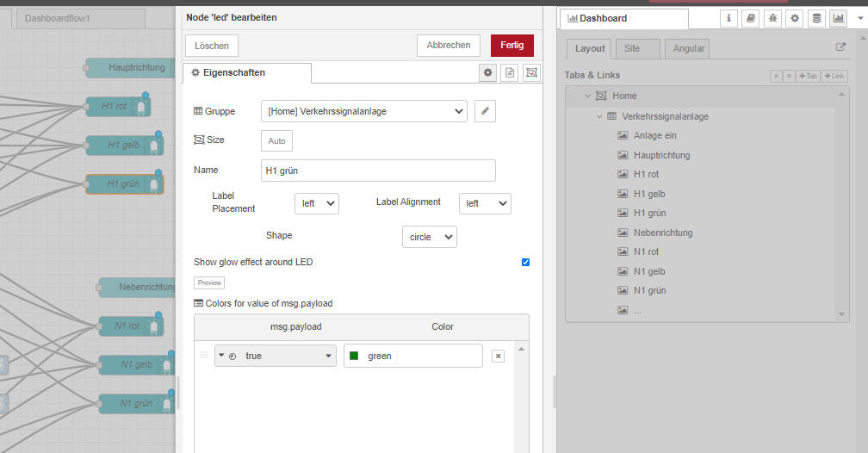Click the green color swatch
Image resolution: width=868 pixels, height=453 pixels.
tap(354, 356)
